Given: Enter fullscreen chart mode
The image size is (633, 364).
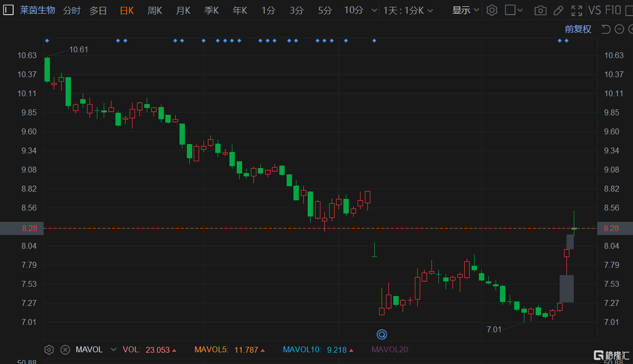Looking at the screenshot, I should click(577, 10).
